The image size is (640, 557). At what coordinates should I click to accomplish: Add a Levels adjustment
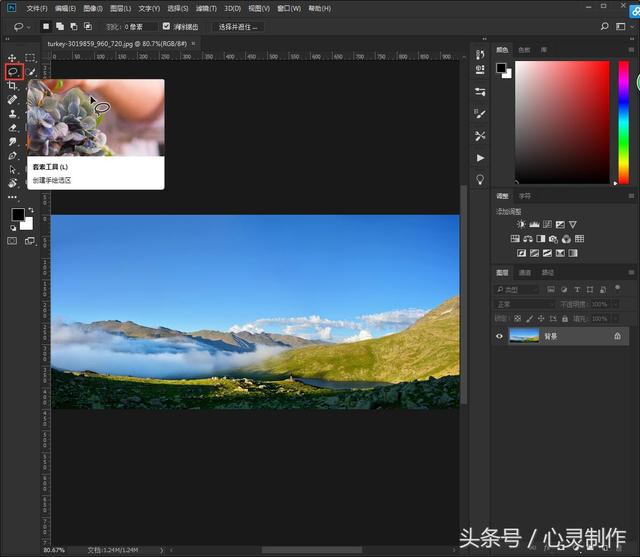[x=534, y=224]
